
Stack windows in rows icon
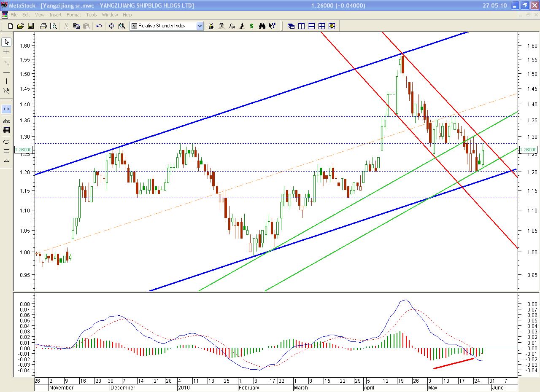(x=311, y=26)
